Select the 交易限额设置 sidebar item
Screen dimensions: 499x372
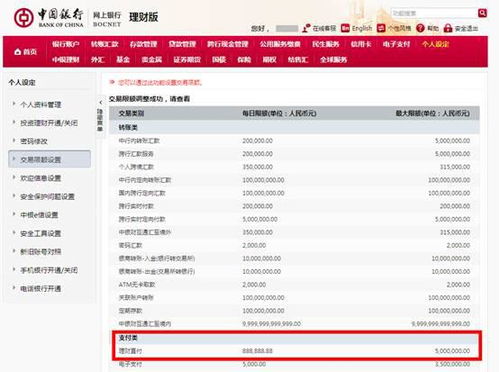pyautogui.click(x=49, y=159)
